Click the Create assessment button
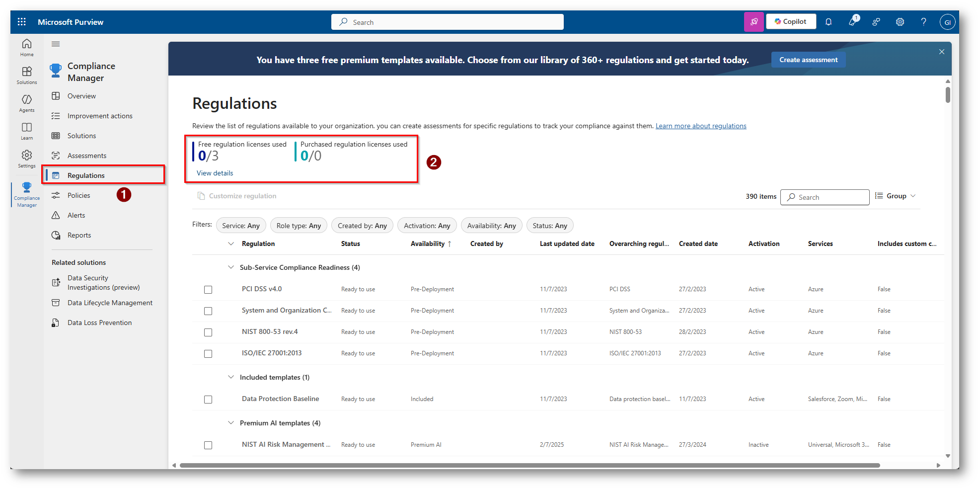This screenshot has width=980, height=490. point(808,60)
